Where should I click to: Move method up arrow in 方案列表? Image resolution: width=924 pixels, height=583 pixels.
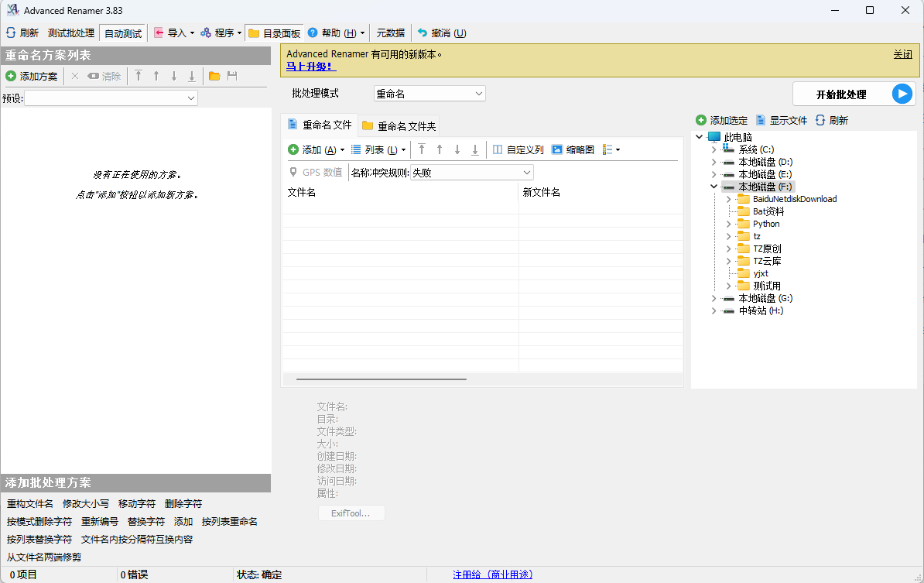coord(156,76)
